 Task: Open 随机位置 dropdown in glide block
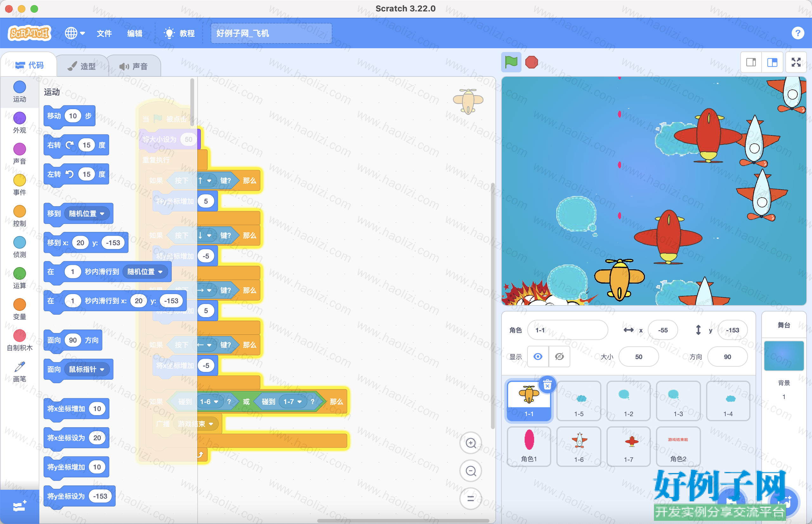(x=145, y=272)
